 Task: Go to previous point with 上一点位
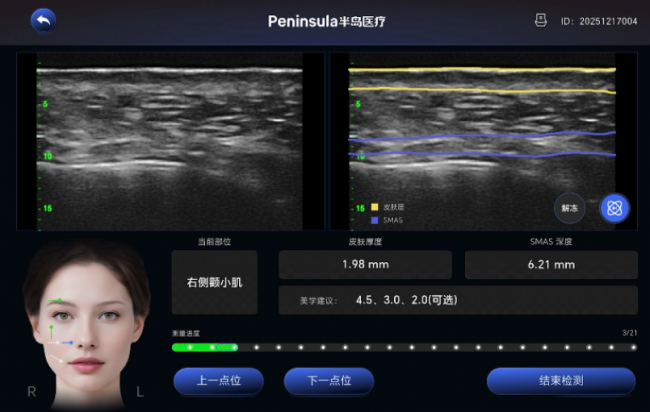coord(218,380)
